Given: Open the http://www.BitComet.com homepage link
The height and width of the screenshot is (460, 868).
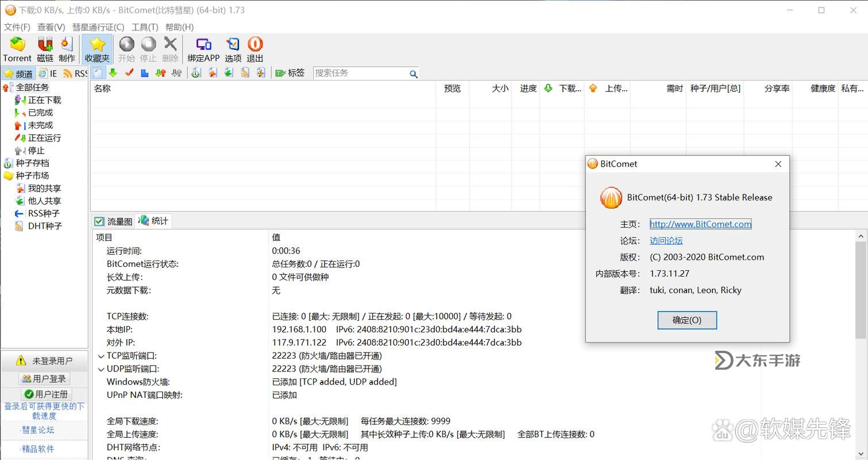Looking at the screenshot, I should (700, 224).
